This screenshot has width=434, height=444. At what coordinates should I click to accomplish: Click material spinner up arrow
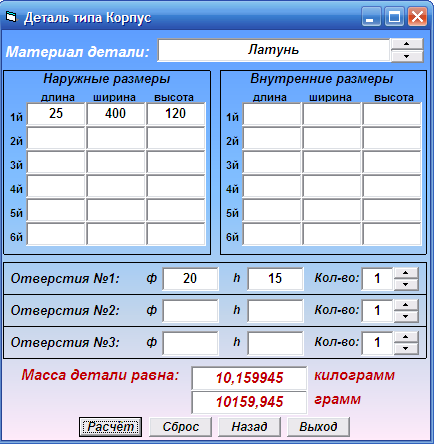click(x=407, y=44)
